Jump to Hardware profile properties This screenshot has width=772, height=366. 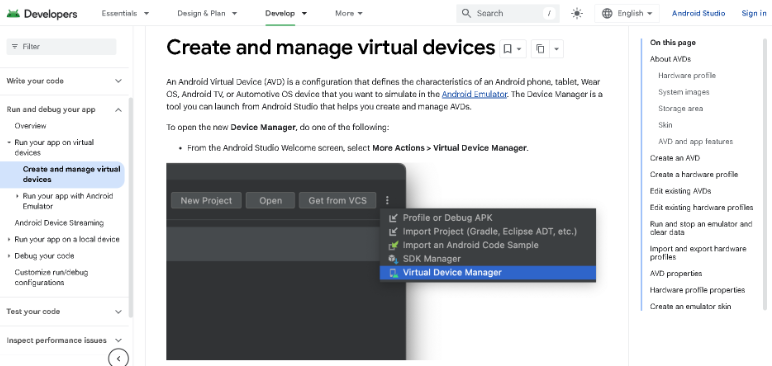coord(697,290)
